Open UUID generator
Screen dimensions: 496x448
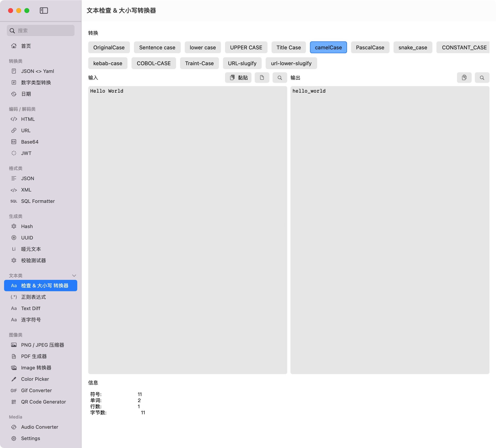[x=41, y=238]
